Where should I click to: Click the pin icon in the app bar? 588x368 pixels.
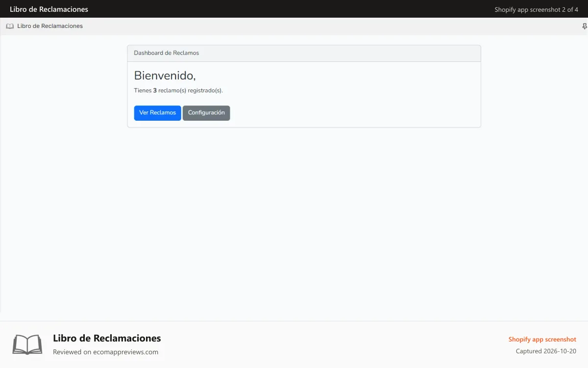click(584, 26)
